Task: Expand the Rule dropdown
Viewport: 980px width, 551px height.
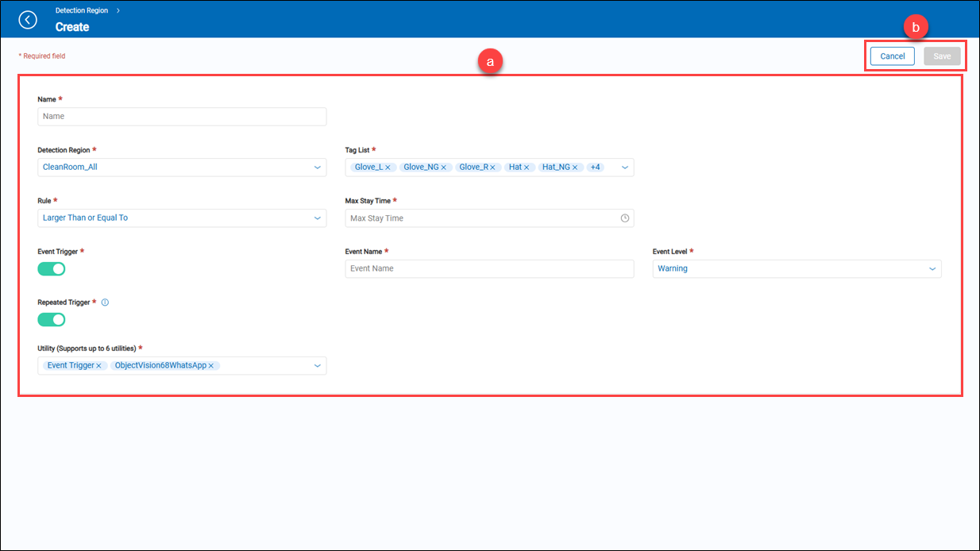Action: [x=182, y=218]
